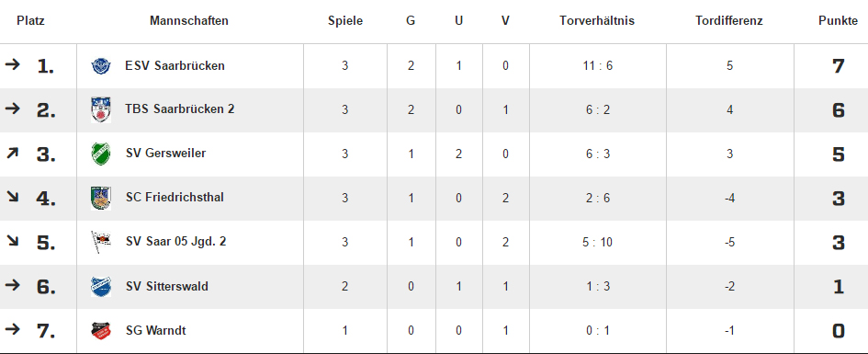Click the SV Saar 05 flag logo

[101, 242]
